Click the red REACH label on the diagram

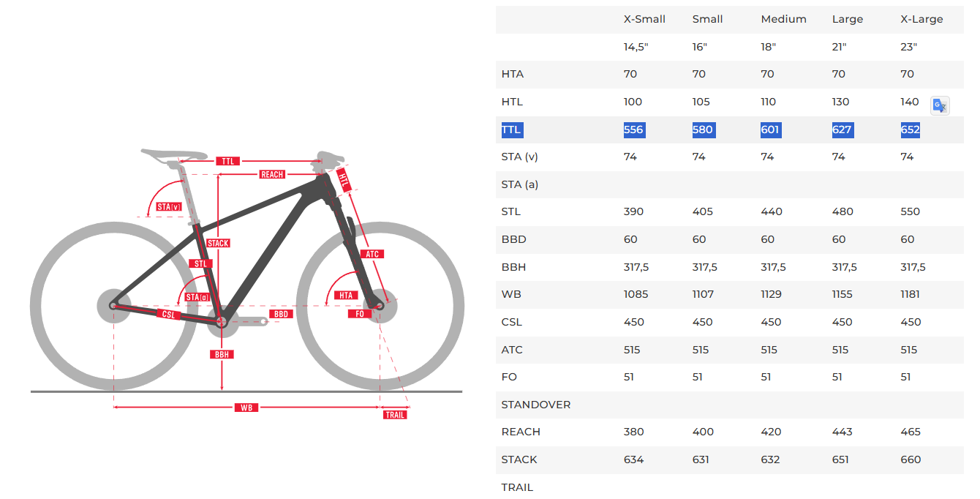[272, 174]
